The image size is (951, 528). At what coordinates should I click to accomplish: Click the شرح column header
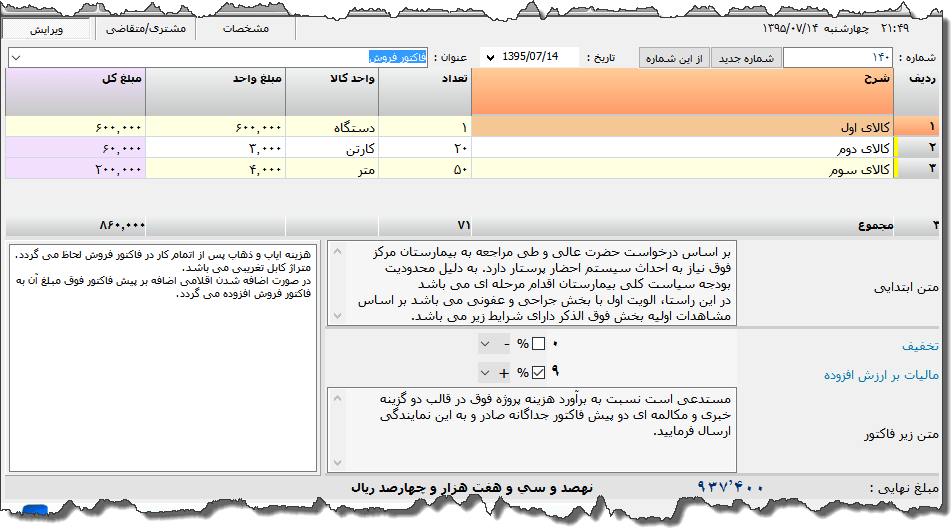(682, 92)
